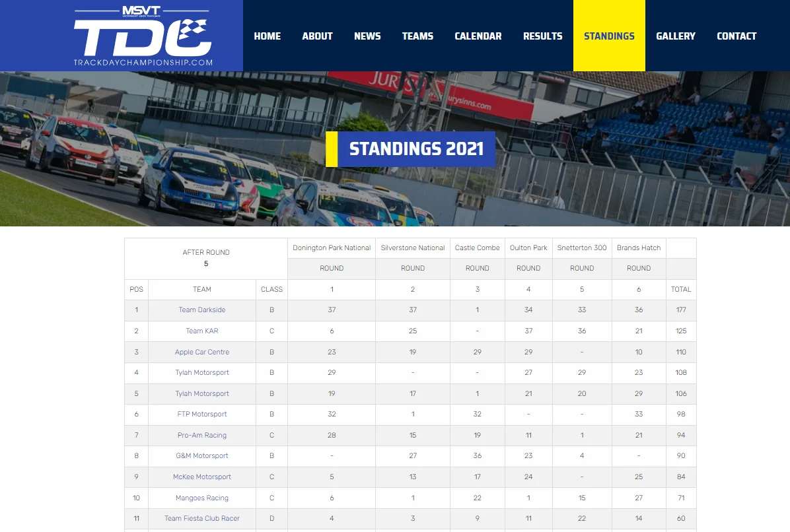Click the fourth-placed Tylah Motorsport link
Viewport: 790px width, 532px height.
click(x=202, y=373)
